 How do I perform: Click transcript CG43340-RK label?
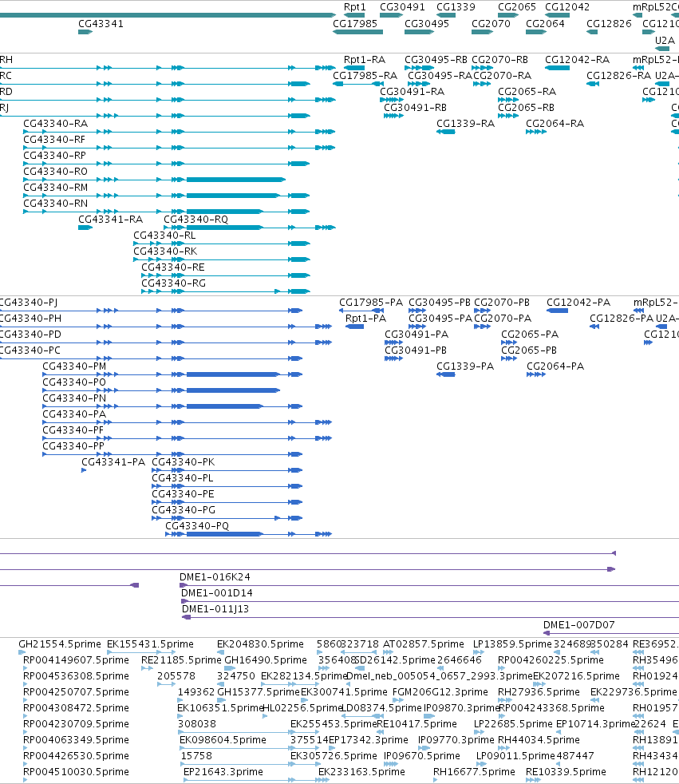click(165, 251)
